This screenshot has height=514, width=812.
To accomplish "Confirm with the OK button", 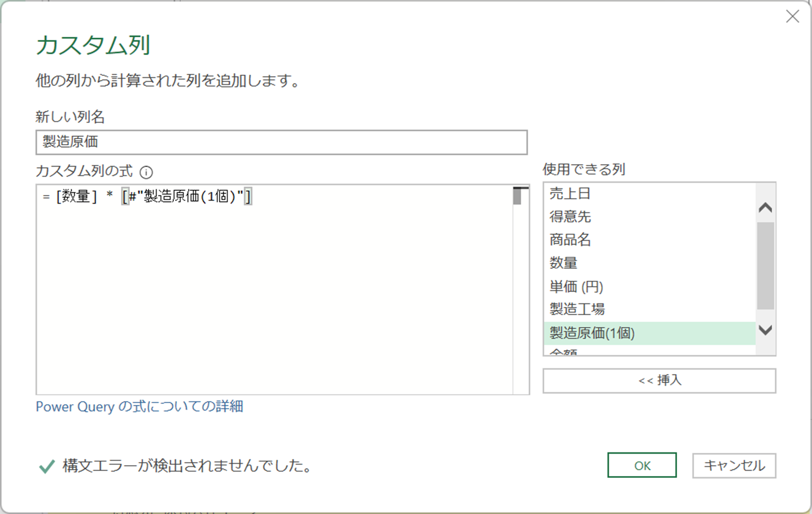I will (642, 466).
